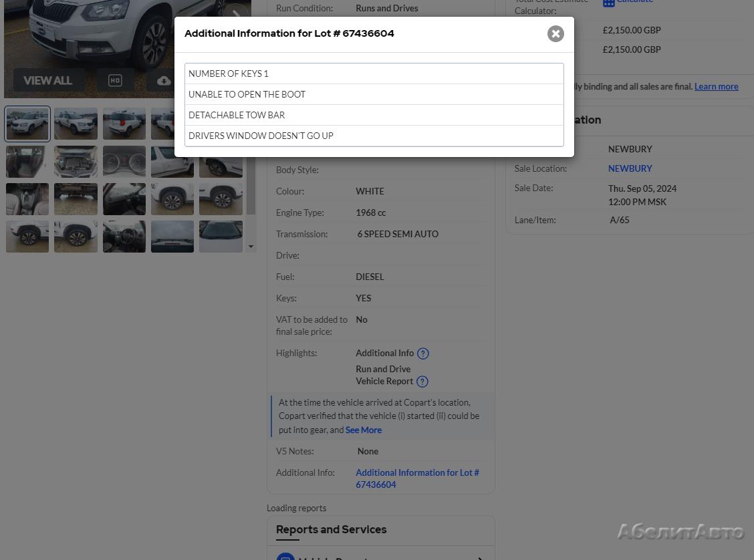Click help icon next to Vehicle Report
The width and height of the screenshot is (754, 560).
pyautogui.click(x=422, y=382)
